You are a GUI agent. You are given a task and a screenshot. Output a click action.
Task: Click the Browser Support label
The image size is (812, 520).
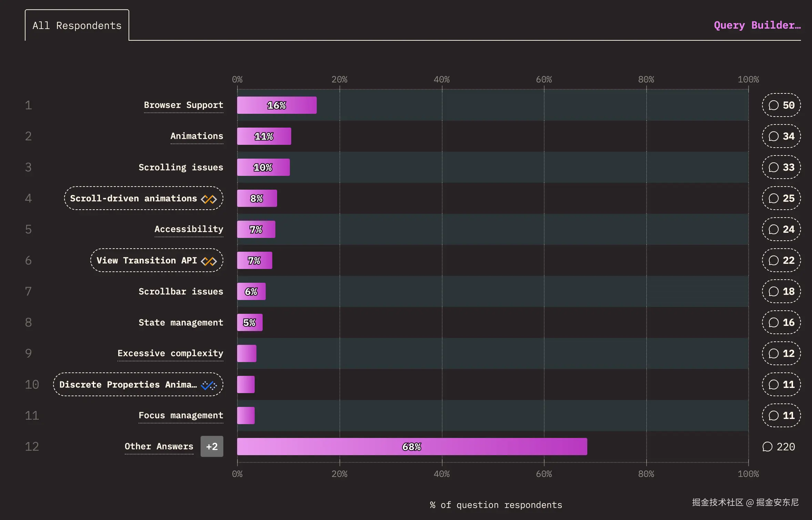(x=183, y=105)
